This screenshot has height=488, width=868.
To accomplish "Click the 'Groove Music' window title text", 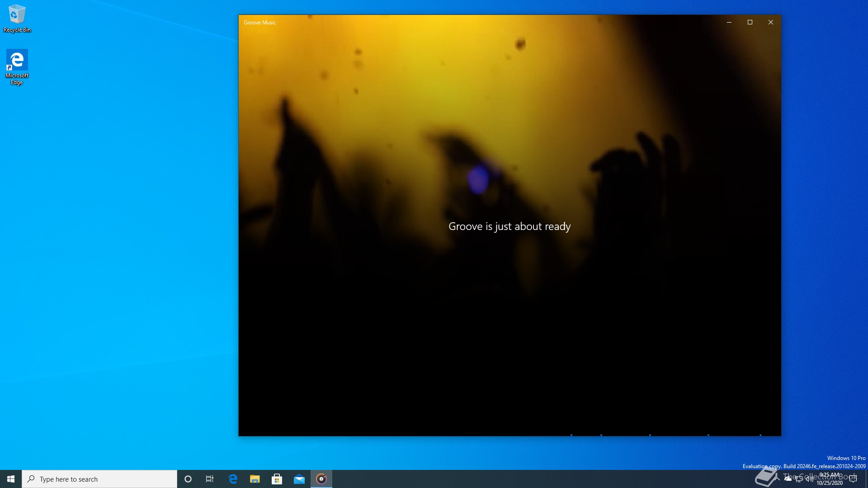I will (x=259, y=22).
